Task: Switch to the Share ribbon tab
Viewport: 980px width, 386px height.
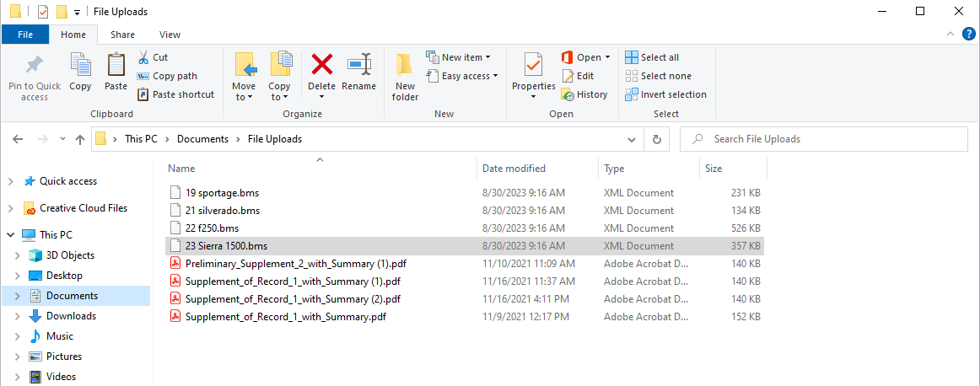Action: (122, 35)
